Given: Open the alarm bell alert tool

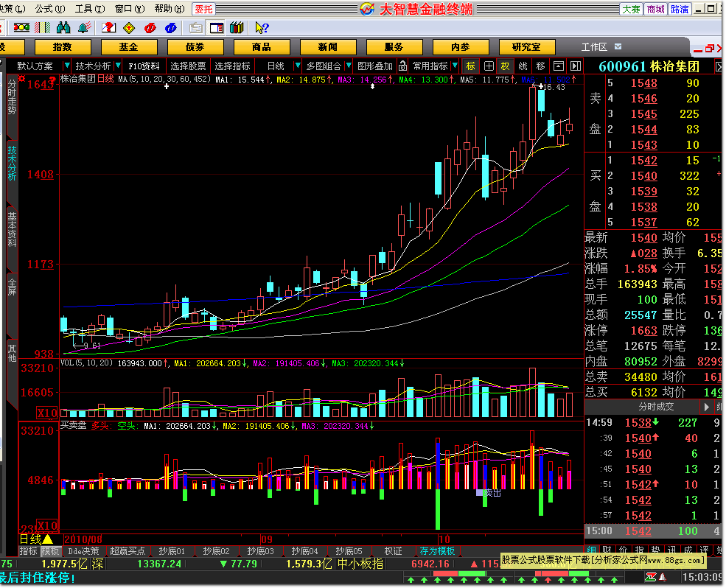Looking at the screenshot, I should [x=84, y=28].
